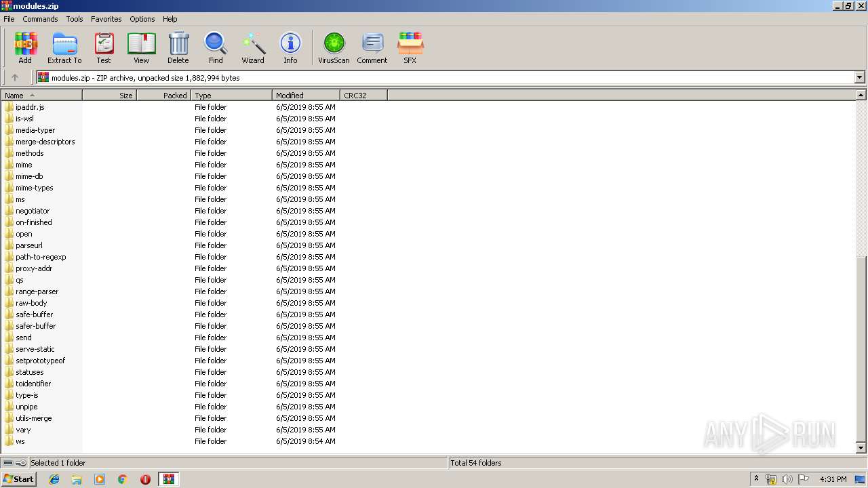This screenshot has height=488, width=868.
Task: Show archive Info
Action: click(x=290, y=47)
